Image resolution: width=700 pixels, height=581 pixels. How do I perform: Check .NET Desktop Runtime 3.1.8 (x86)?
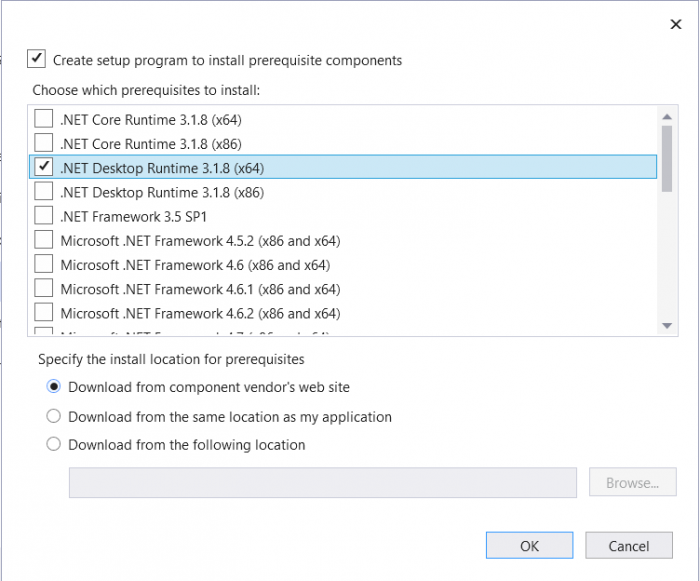(x=44, y=191)
